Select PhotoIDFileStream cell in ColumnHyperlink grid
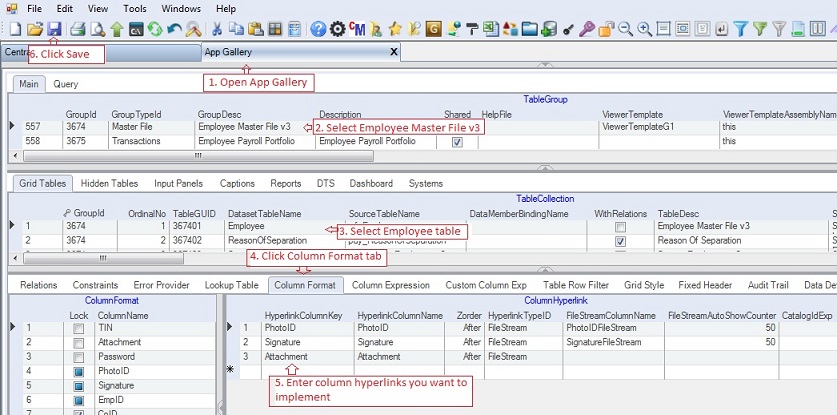Viewport: 837px width, 415px height. [x=614, y=328]
